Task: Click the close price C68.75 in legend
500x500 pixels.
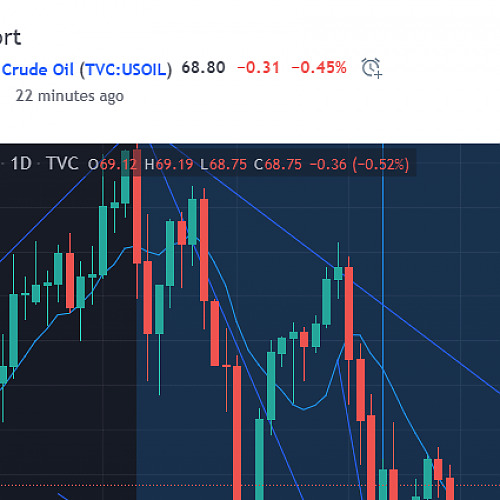Action: point(278,164)
